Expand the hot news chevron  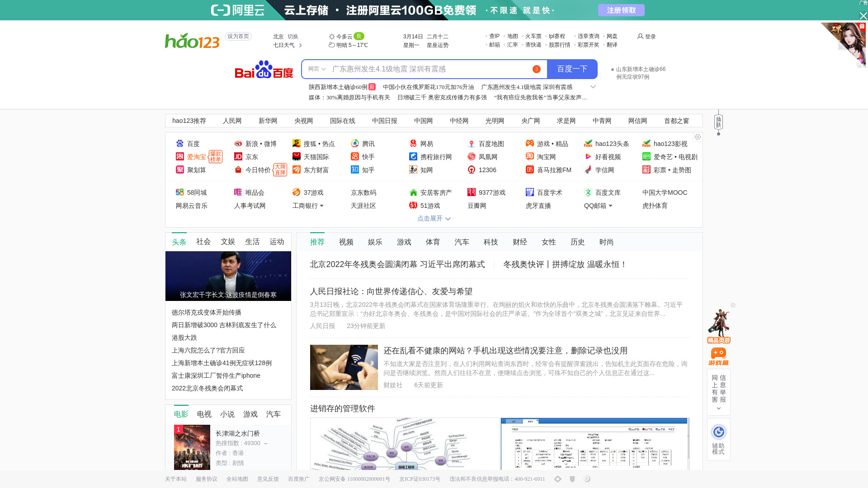pos(593,87)
